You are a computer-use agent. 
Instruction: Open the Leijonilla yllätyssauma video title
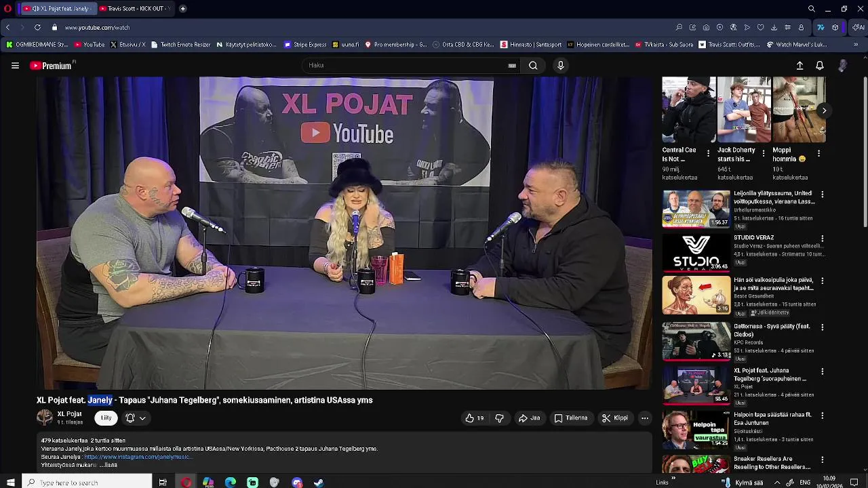tap(773, 197)
